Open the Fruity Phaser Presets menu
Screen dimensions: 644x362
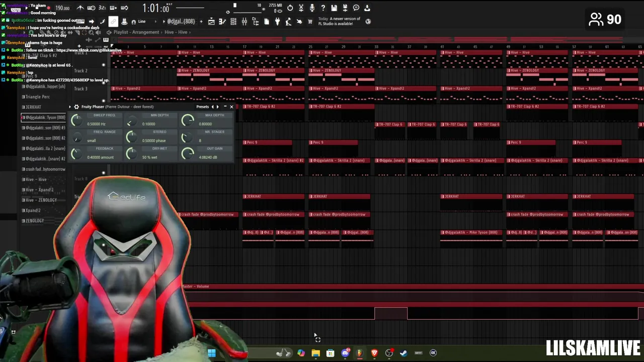click(x=202, y=107)
